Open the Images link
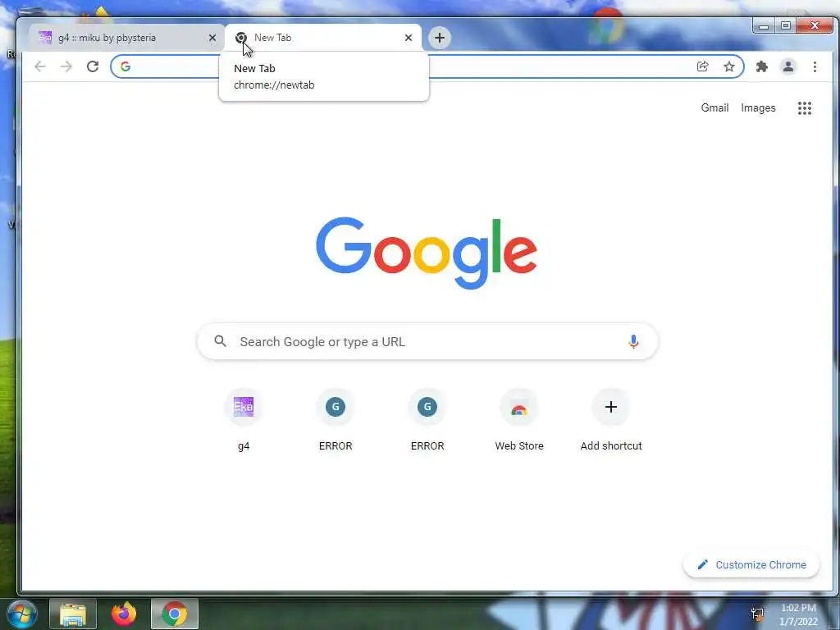The width and height of the screenshot is (840, 630). [758, 107]
